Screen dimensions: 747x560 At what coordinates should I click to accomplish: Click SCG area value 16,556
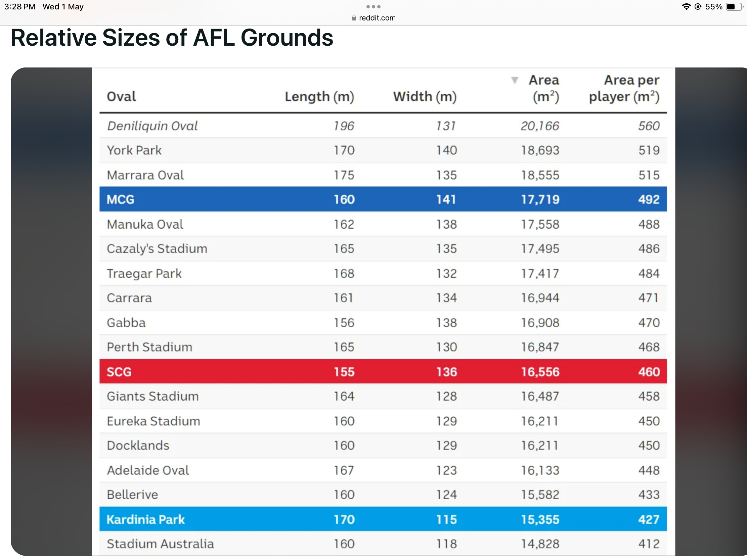[540, 372]
